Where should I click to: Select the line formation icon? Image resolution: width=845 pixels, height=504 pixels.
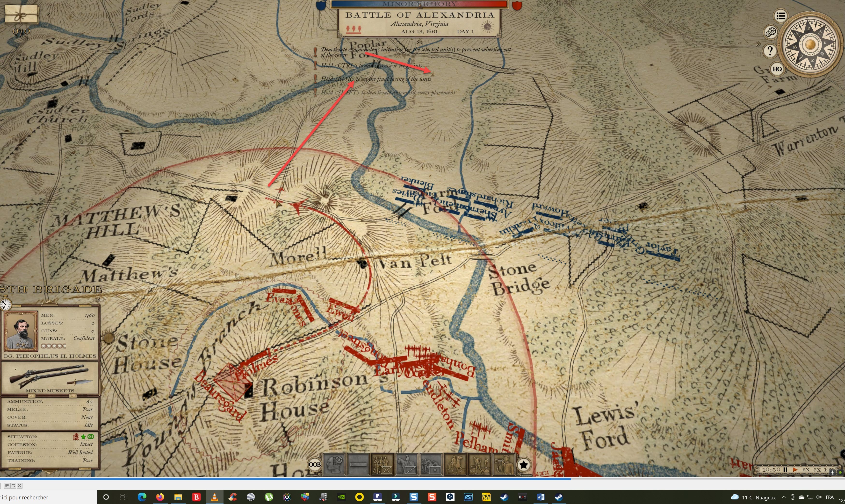[x=358, y=464]
